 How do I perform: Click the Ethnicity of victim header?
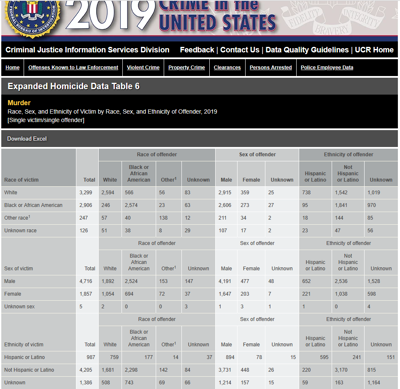24,344
